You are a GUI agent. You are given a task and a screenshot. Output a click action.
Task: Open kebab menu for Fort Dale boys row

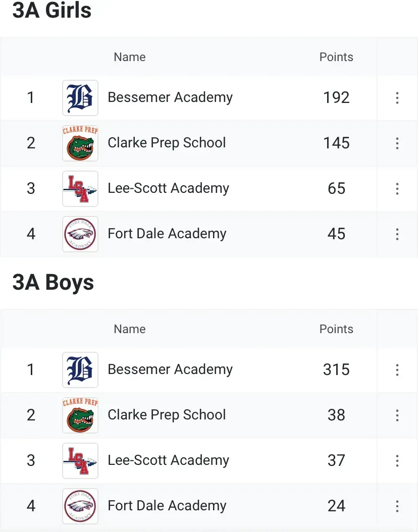[x=397, y=506]
